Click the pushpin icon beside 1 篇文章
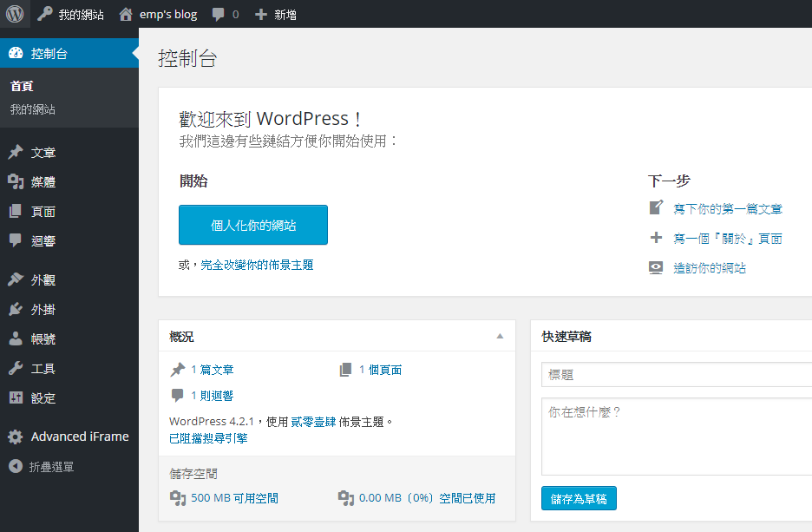 click(x=178, y=370)
